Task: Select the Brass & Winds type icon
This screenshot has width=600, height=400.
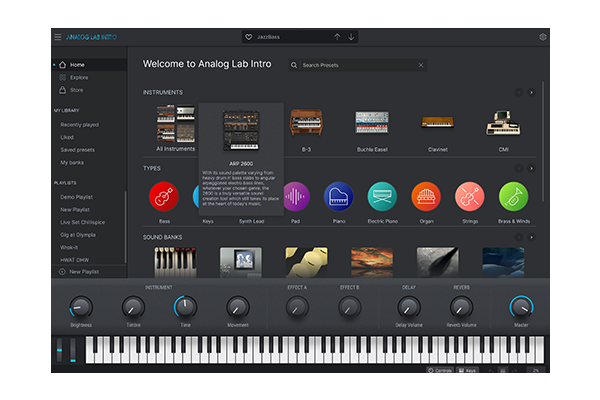Action: tap(512, 196)
